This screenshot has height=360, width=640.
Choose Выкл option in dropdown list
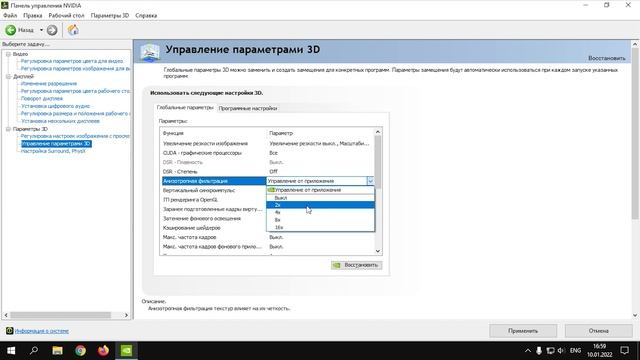tap(320, 198)
